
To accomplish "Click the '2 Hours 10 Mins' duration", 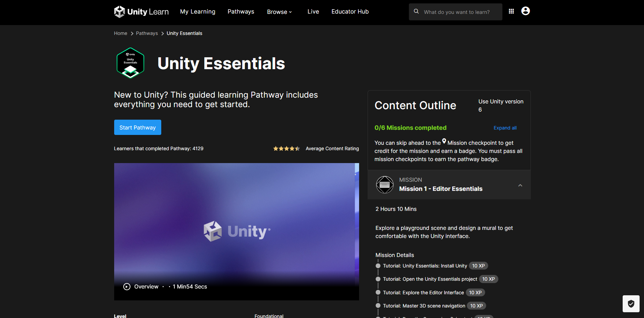I will tap(396, 209).
